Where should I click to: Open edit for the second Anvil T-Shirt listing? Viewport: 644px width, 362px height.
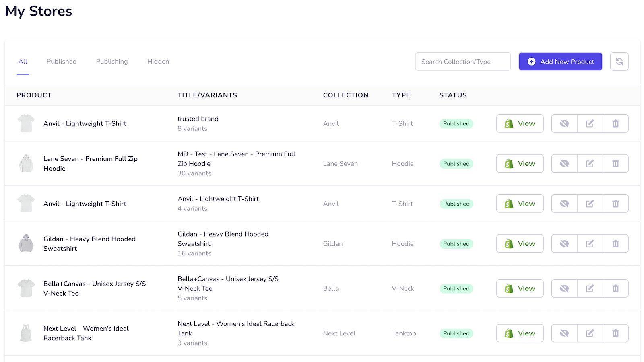coord(590,204)
